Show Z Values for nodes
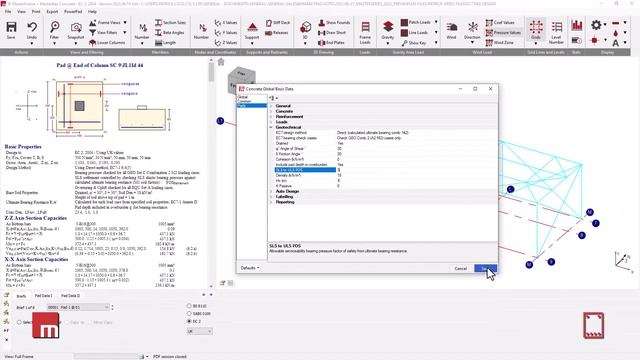640x360 pixels. pos(226,42)
